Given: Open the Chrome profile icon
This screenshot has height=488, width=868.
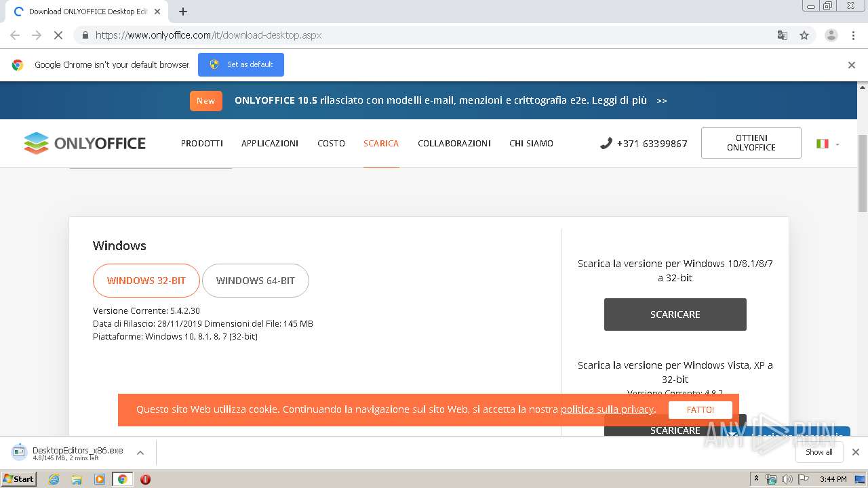Looking at the screenshot, I should (831, 35).
